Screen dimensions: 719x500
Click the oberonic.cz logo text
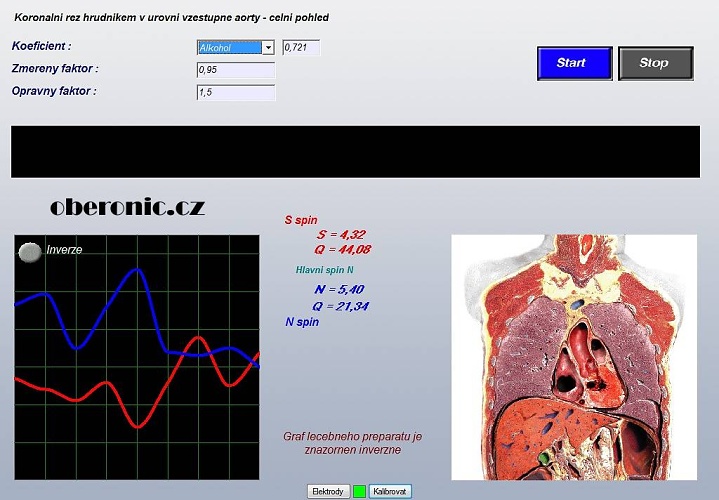pos(127,207)
